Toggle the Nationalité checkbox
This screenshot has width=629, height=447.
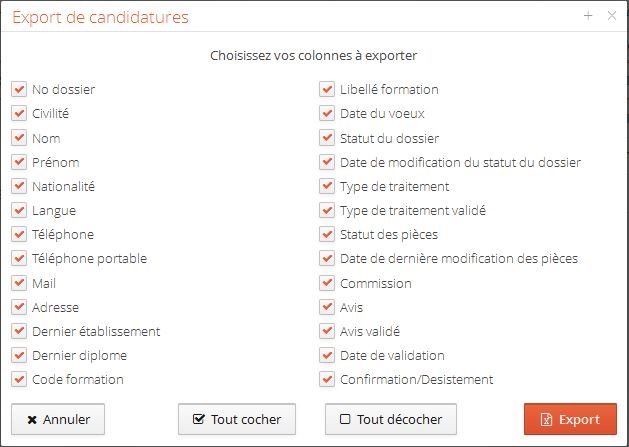click(19, 186)
